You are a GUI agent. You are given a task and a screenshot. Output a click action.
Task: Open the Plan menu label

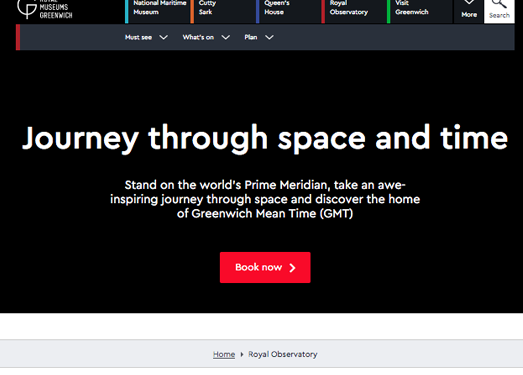251,37
